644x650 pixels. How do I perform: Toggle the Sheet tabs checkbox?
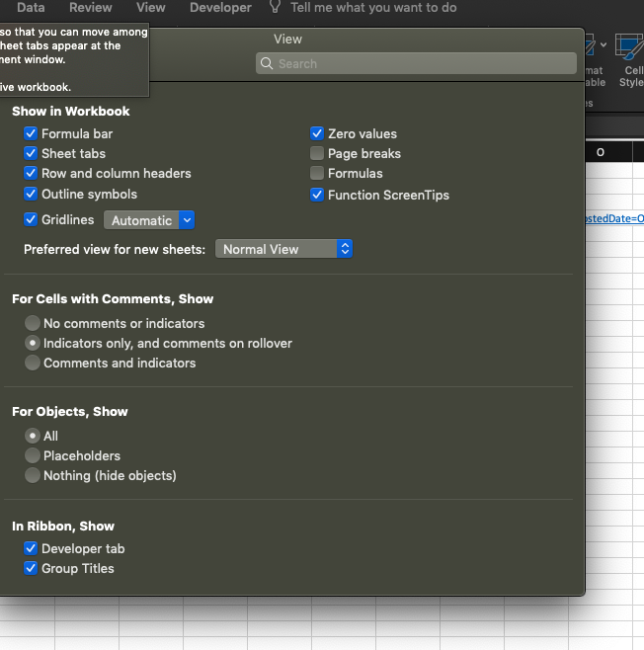click(x=31, y=153)
